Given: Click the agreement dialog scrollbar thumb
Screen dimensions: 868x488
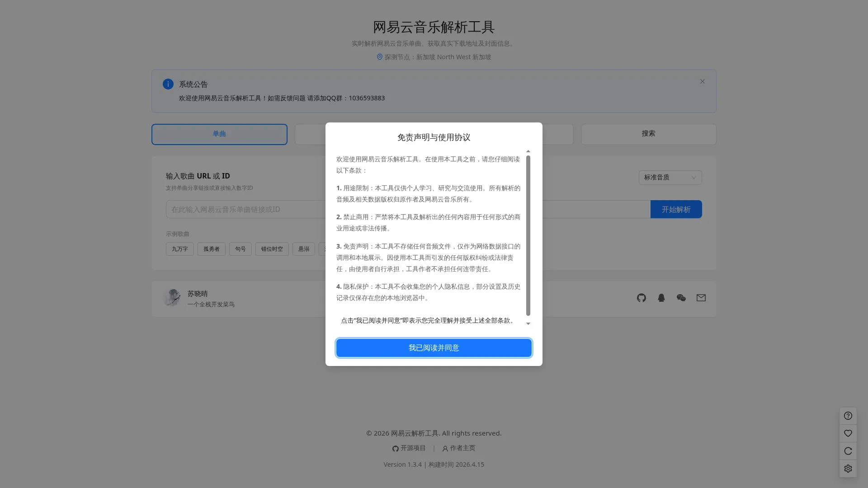Looking at the screenshot, I should pos(528,235).
